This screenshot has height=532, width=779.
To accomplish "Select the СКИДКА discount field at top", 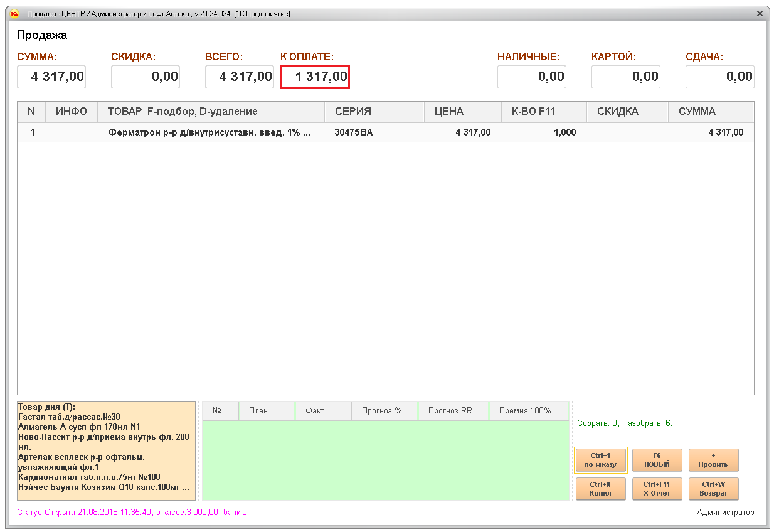I will coord(146,77).
